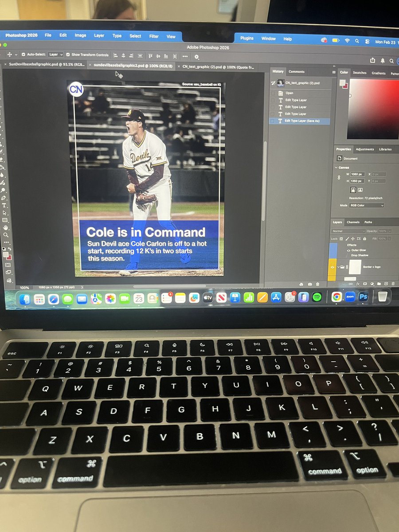Toggle history brush source box beside Open

point(273,94)
